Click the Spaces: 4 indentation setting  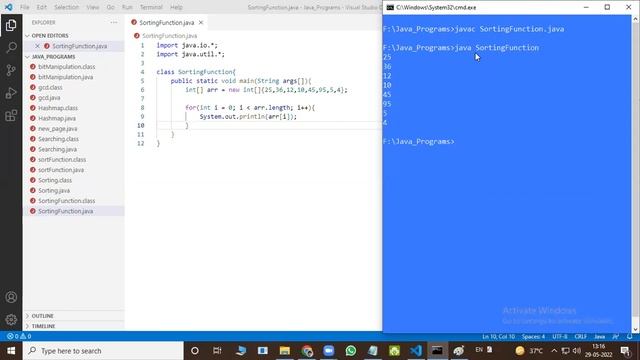(533, 336)
